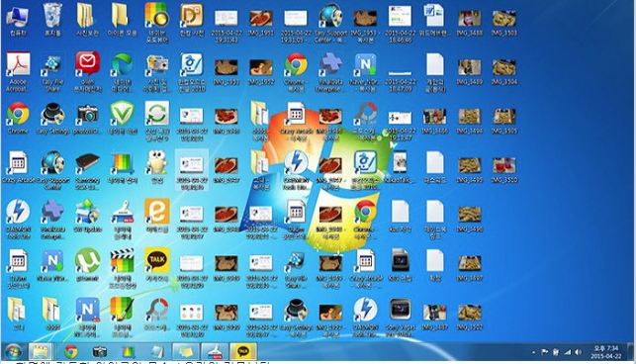Select the 패스워드 blank file icon
636x364 pixels.
pyautogui.click(x=435, y=167)
